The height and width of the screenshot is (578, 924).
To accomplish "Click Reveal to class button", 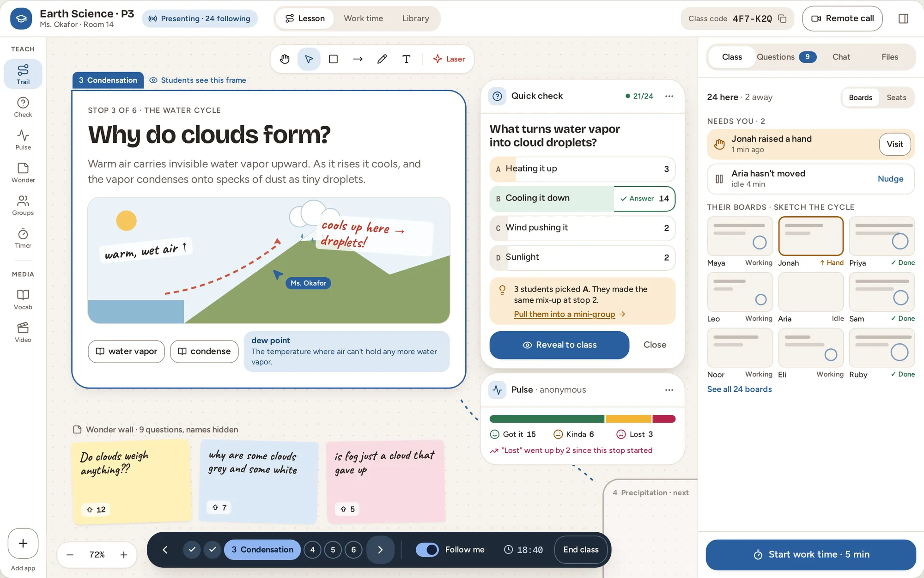I will click(559, 345).
